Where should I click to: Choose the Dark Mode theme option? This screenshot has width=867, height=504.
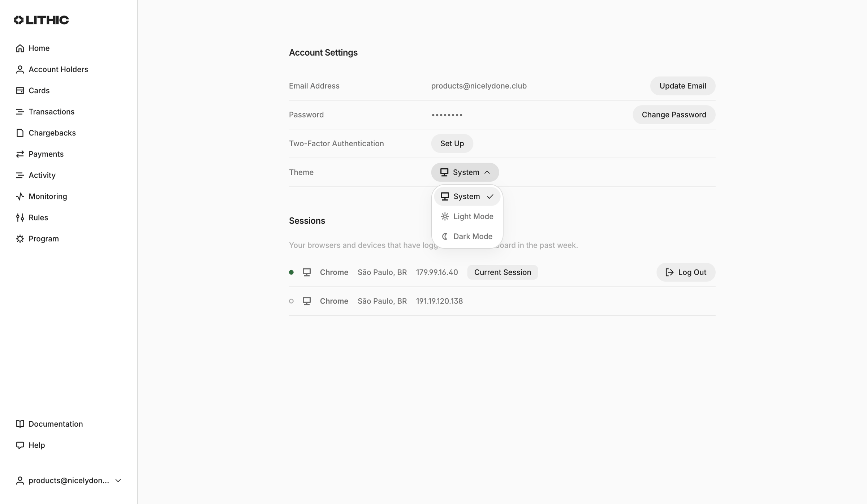pos(467,236)
